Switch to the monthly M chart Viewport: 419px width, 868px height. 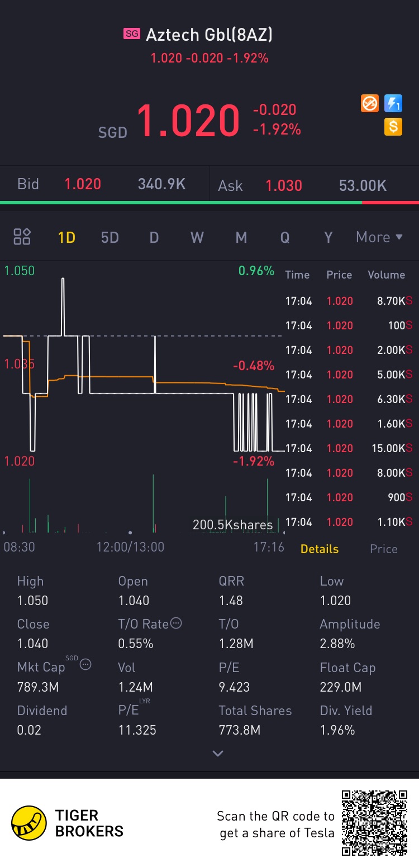(x=241, y=237)
